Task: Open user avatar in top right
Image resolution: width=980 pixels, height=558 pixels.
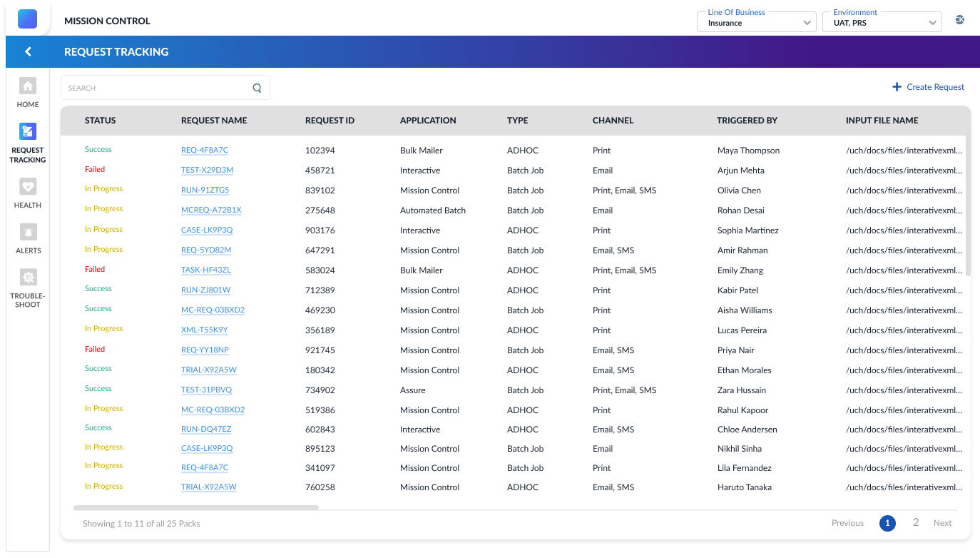Action: pyautogui.click(x=959, y=20)
